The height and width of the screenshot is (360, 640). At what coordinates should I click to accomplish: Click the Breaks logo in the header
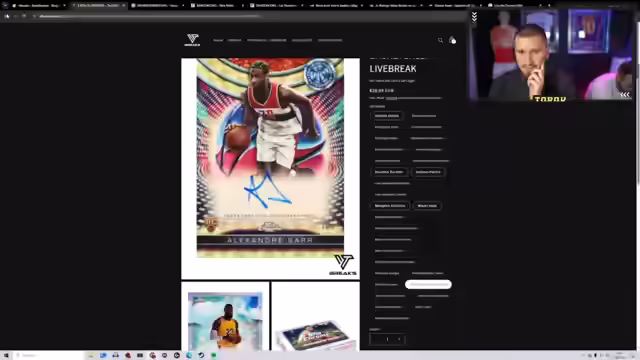192,40
